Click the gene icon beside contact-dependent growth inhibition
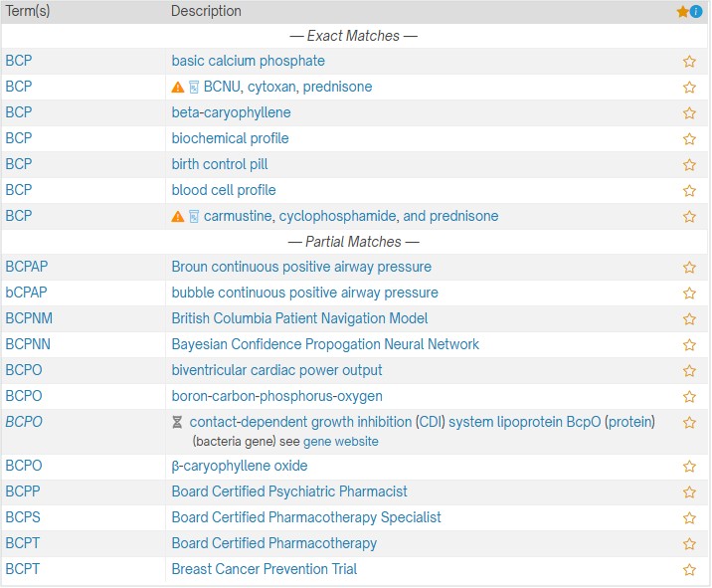712x588 pixels. [x=177, y=423]
